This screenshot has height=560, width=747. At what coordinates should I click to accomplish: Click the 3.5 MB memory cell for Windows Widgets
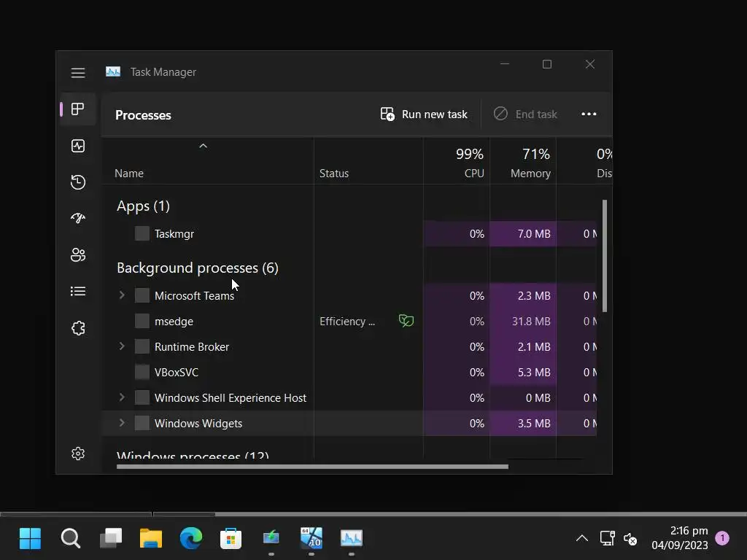click(523, 424)
